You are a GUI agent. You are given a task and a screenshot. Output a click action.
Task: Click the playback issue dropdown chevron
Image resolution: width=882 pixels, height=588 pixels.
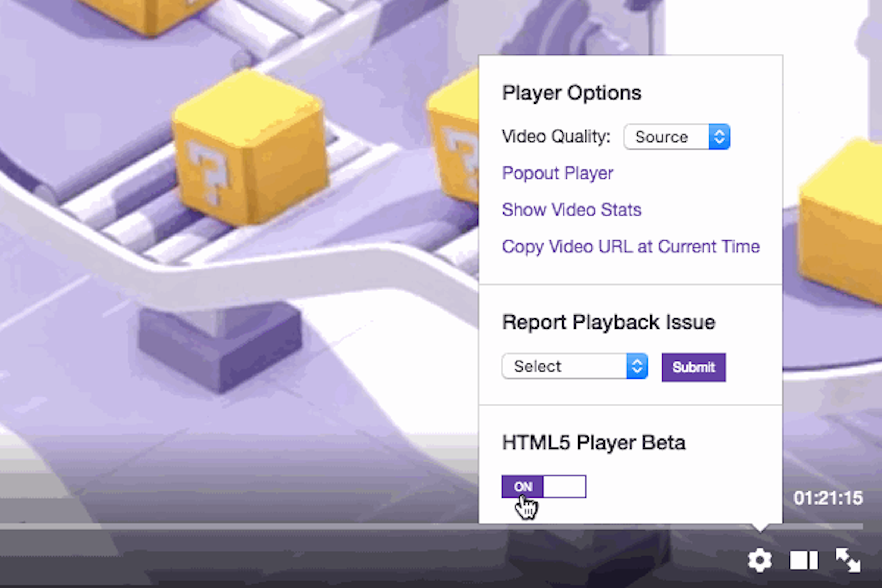coord(636,366)
